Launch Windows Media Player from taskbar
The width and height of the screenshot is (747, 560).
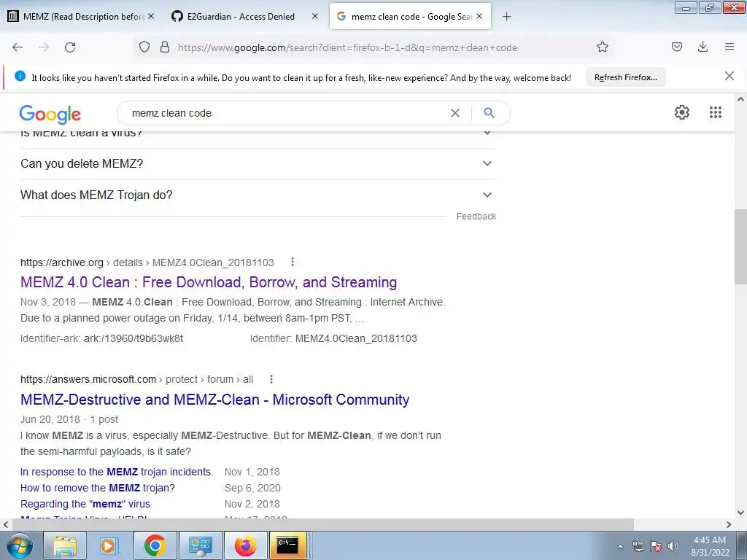click(109, 545)
